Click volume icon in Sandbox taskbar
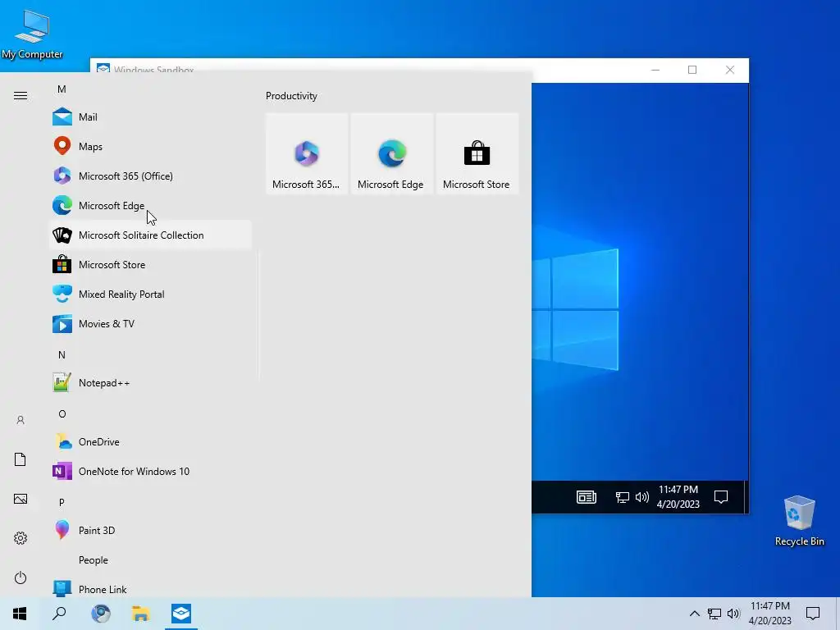This screenshot has width=840, height=630. tap(641, 497)
